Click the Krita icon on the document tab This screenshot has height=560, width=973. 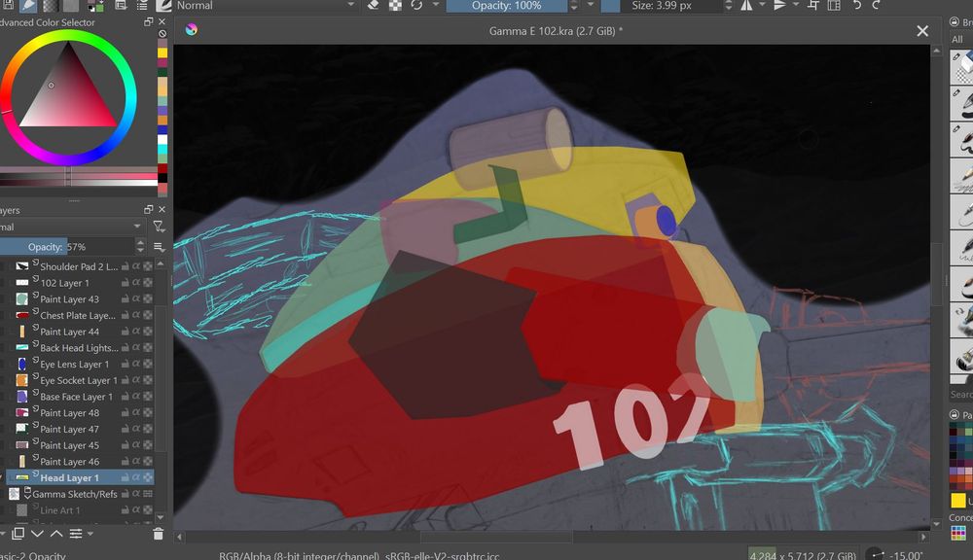click(191, 30)
